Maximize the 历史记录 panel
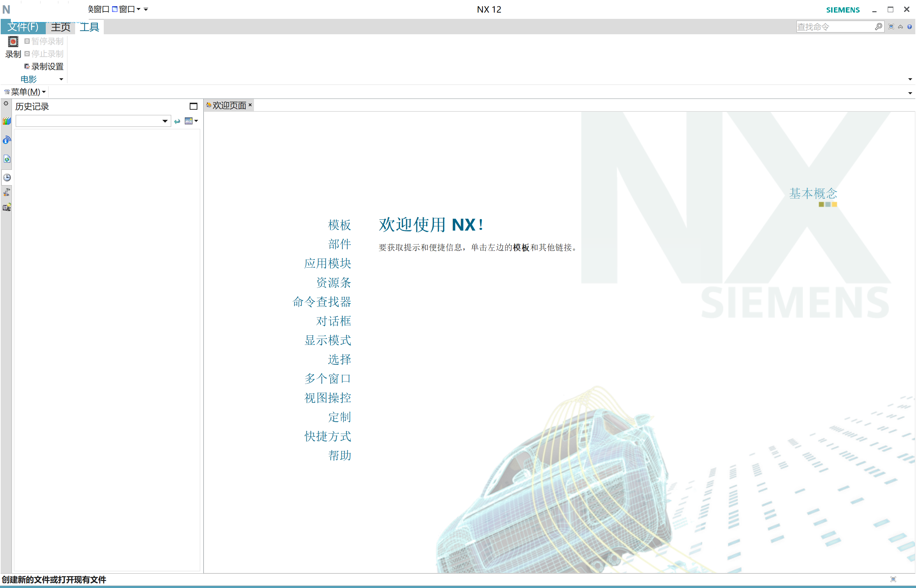 (x=194, y=107)
